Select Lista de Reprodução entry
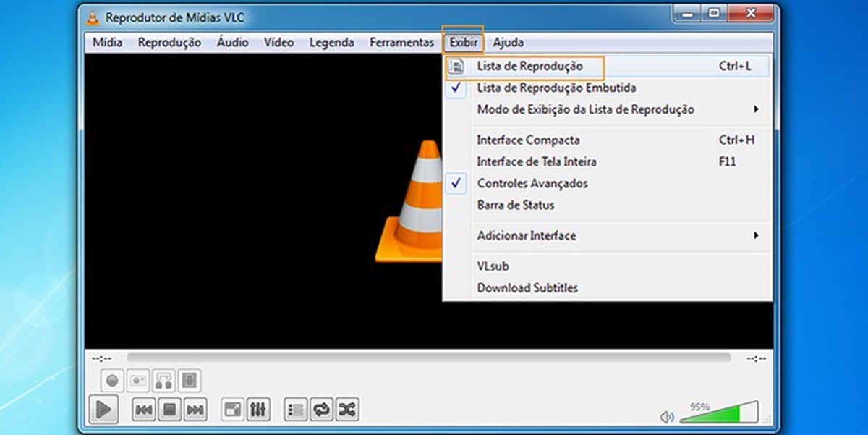This screenshot has width=868, height=435. click(608, 66)
